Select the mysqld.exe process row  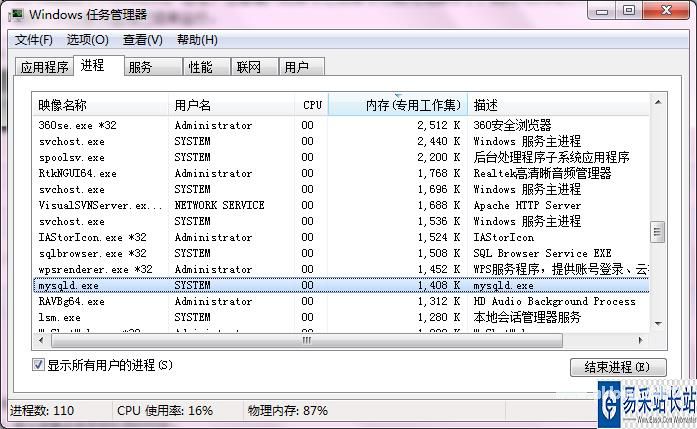(341, 285)
